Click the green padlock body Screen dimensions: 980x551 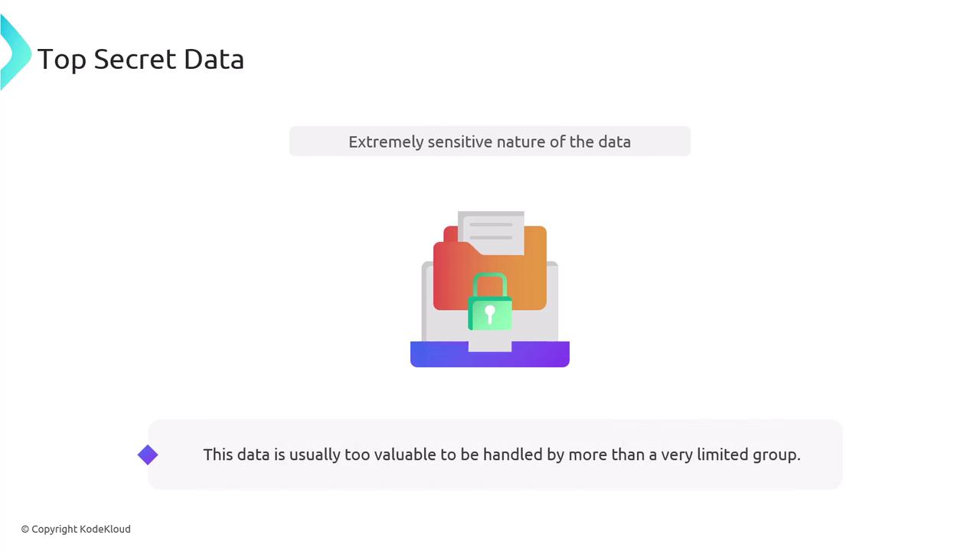490,315
